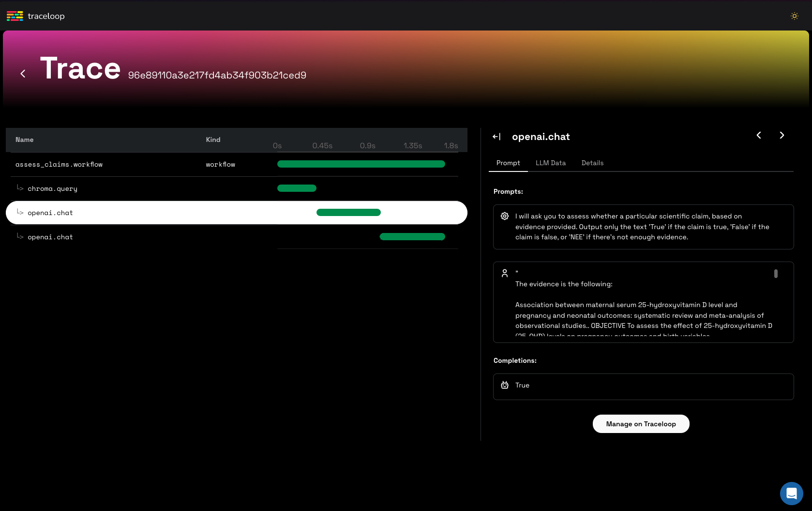Switch to the LLM Data tab
Screen dimensions: 812x511
[550, 163]
